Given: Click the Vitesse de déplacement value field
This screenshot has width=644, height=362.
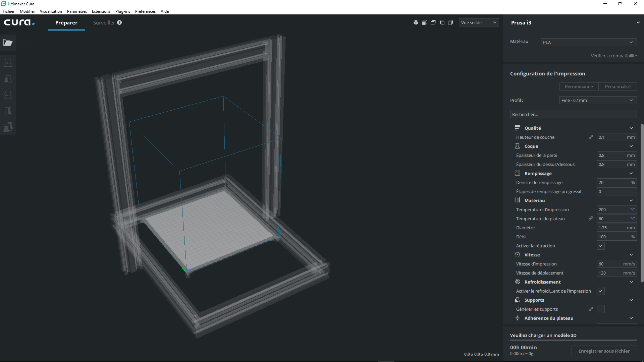Looking at the screenshot, I should coord(616,273).
